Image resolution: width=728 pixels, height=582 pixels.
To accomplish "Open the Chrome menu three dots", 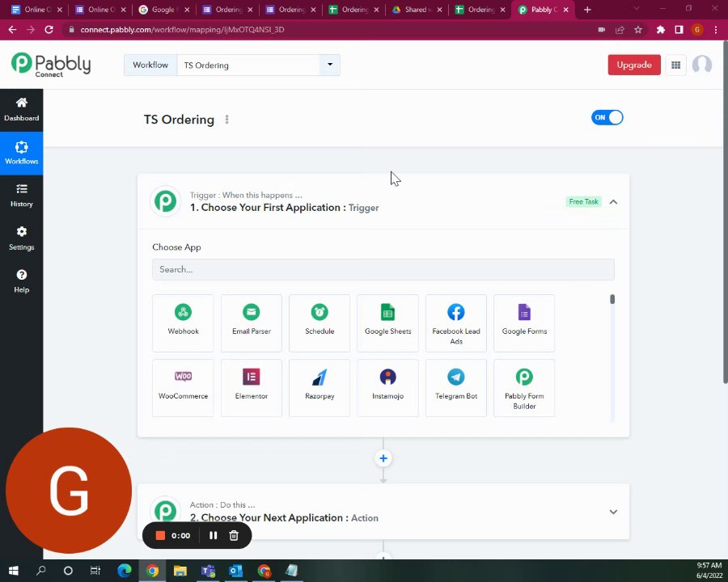I will tap(716, 30).
